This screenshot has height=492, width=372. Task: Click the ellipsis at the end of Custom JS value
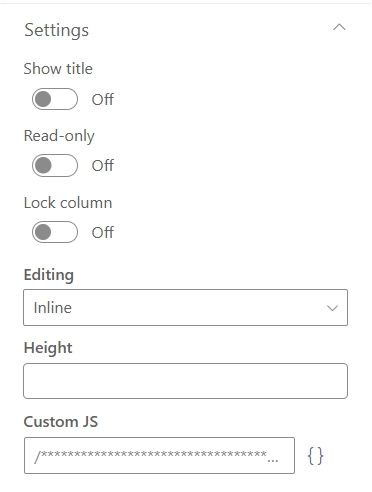coord(273,460)
